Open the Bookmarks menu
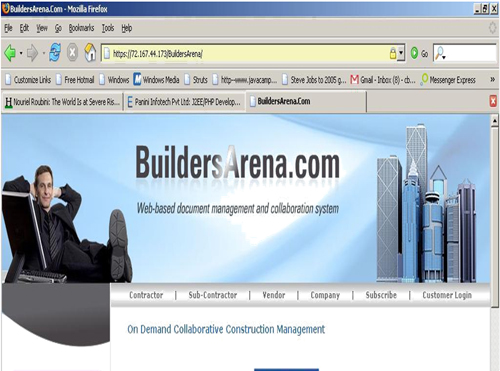The image size is (500, 371). click(81, 28)
